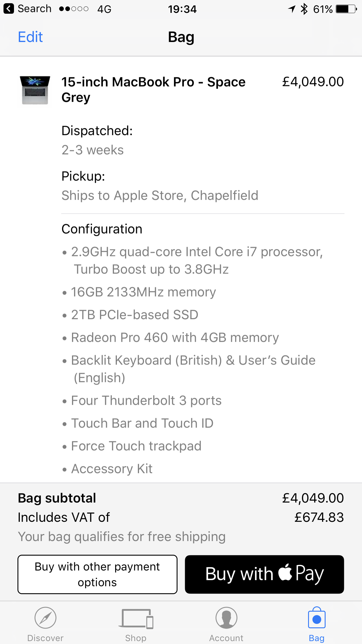362x644 pixels.
Task: Choose Buy with other payment options
Action: click(x=97, y=574)
